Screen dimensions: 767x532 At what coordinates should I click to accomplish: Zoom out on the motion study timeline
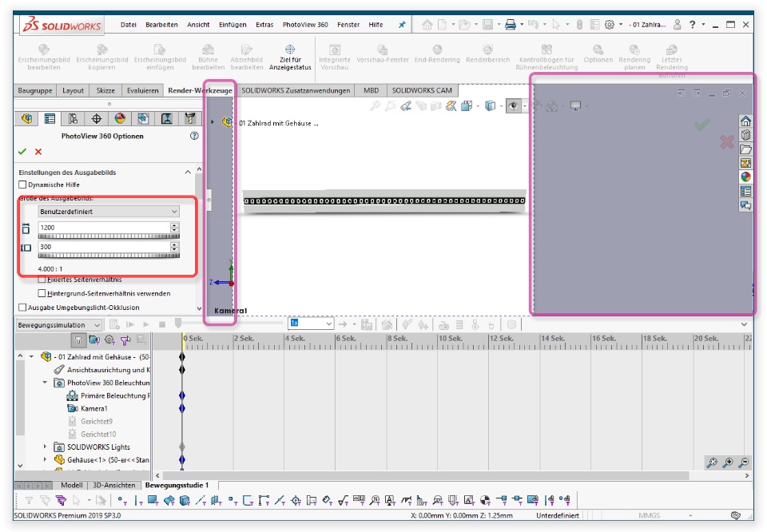click(x=744, y=462)
